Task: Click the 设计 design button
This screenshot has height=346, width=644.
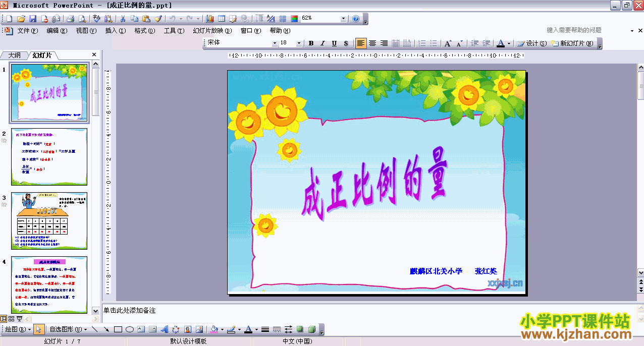Action: coord(532,43)
